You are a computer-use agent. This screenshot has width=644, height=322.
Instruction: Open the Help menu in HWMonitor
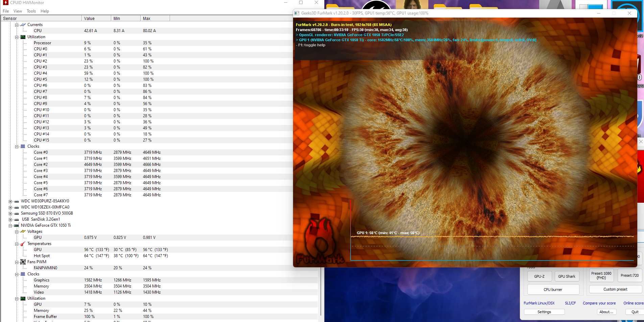click(45, 11)
